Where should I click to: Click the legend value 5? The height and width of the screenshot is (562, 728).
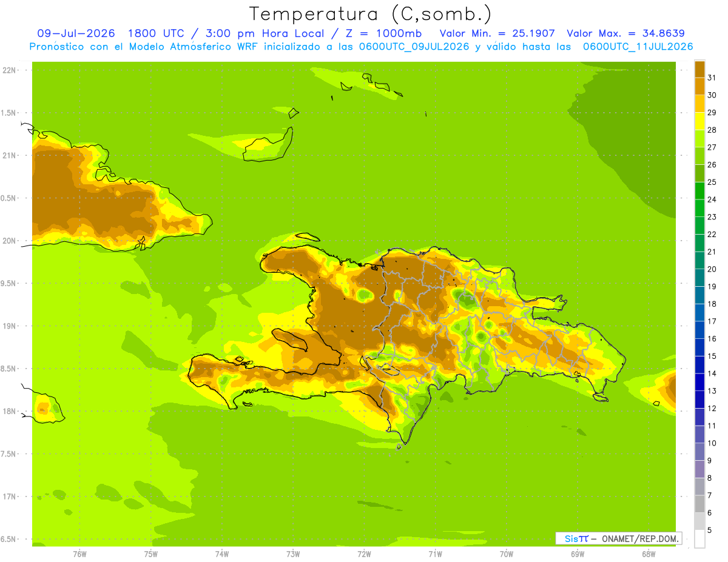(x=710, y=530)
